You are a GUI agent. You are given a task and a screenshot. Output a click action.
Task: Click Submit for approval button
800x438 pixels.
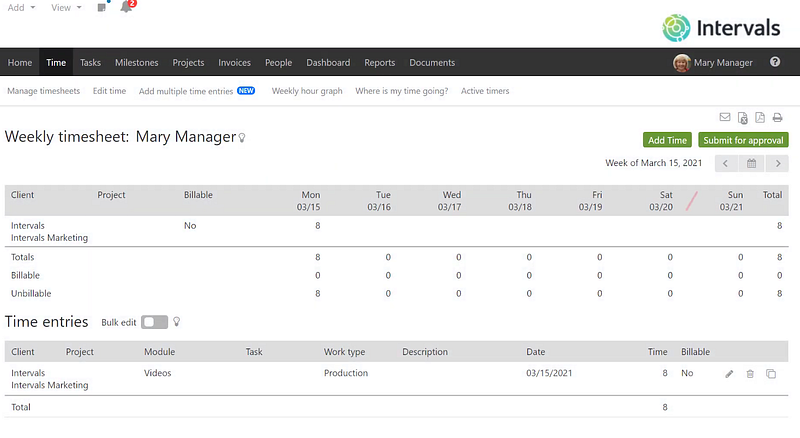coord(743,140)
